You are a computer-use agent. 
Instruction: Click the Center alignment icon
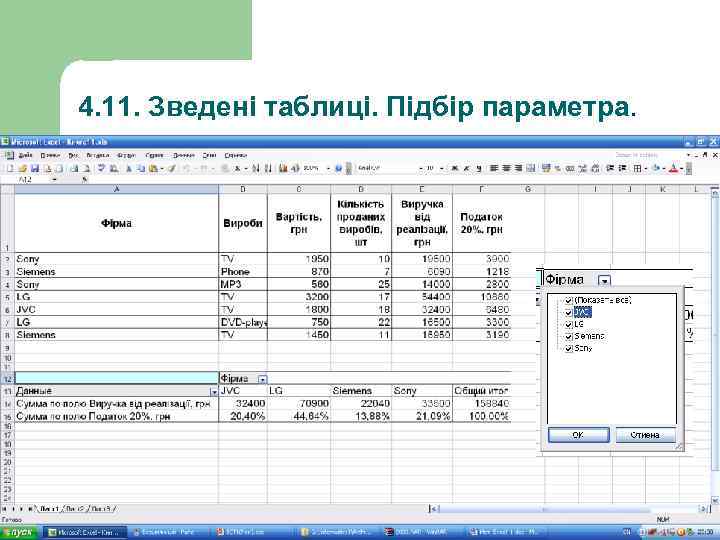tap(506, 169)
